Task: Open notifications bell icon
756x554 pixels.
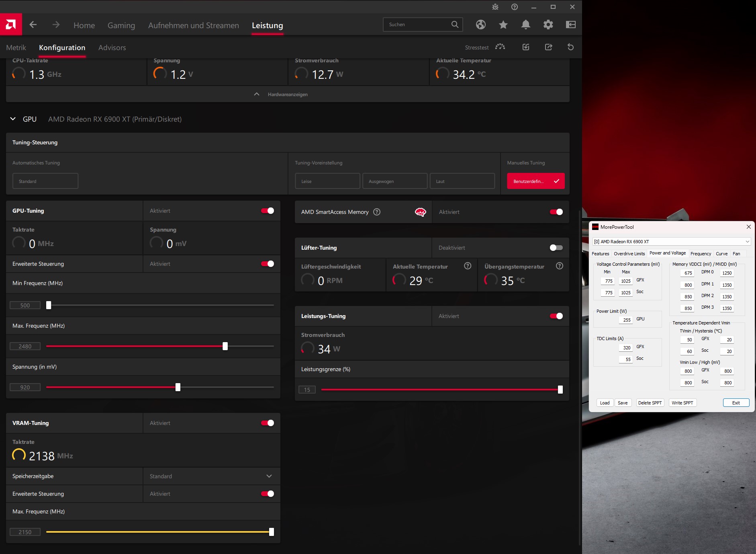Action: (526, 25)
